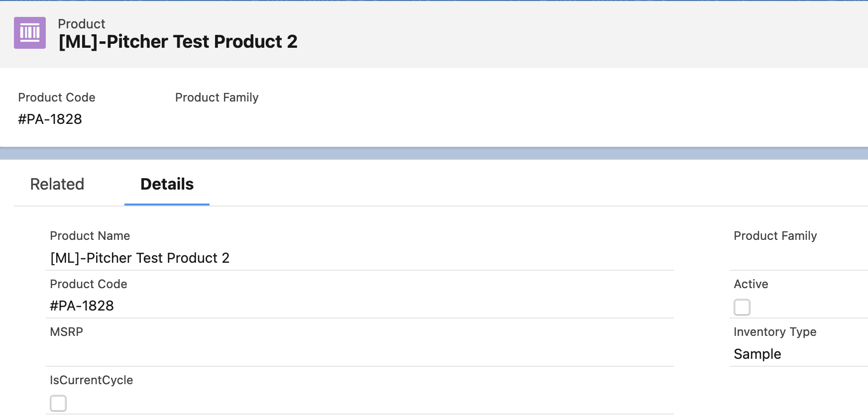
Task: Click the record title [ML]-Pitcher Test Product 2
Action: [x=178, y=42]
